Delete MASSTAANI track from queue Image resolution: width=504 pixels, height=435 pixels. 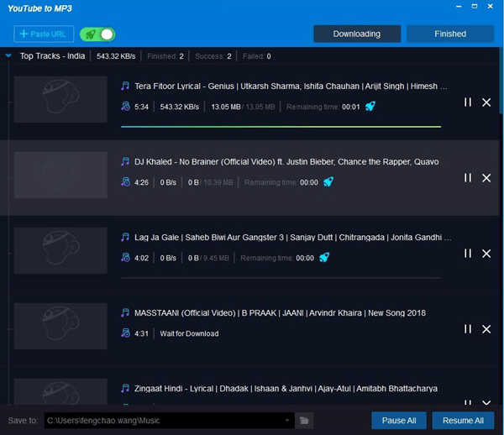pyautogui.click(x=486, y=329)
